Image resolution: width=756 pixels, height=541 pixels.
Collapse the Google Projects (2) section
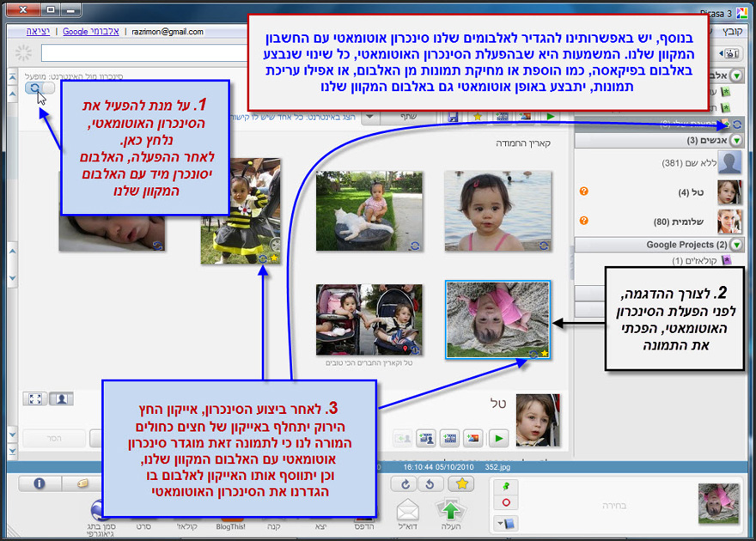coord(736,244)
